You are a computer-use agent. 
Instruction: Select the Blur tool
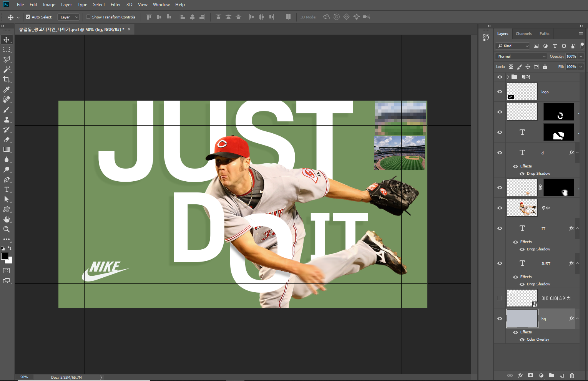pyautogui.click(x=7, y=159)
